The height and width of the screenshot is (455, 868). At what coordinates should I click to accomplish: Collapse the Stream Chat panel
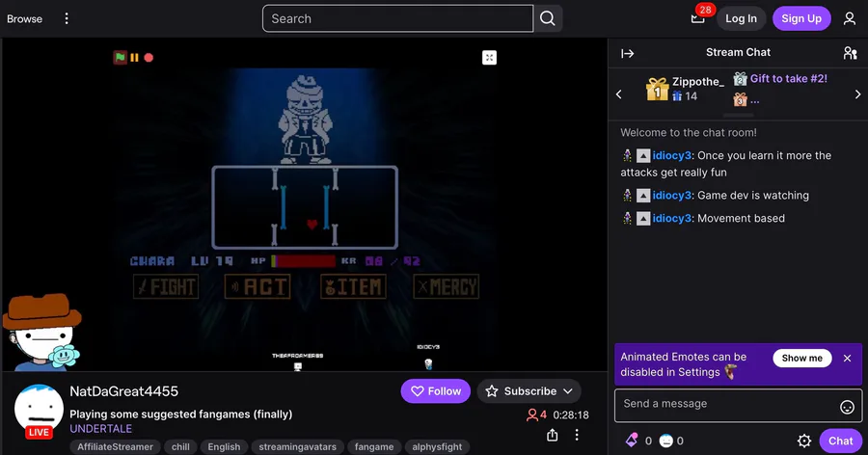(627, 53)
